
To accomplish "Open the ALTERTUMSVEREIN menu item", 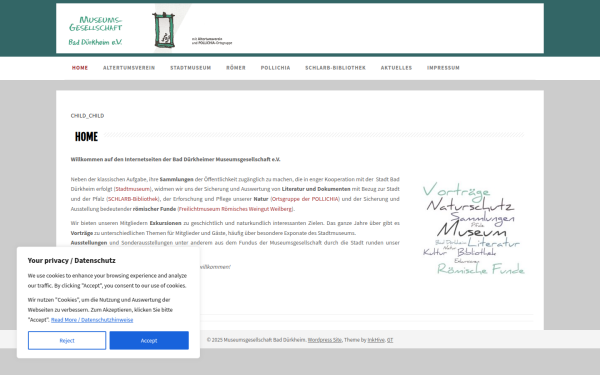I will coord(129,68).
